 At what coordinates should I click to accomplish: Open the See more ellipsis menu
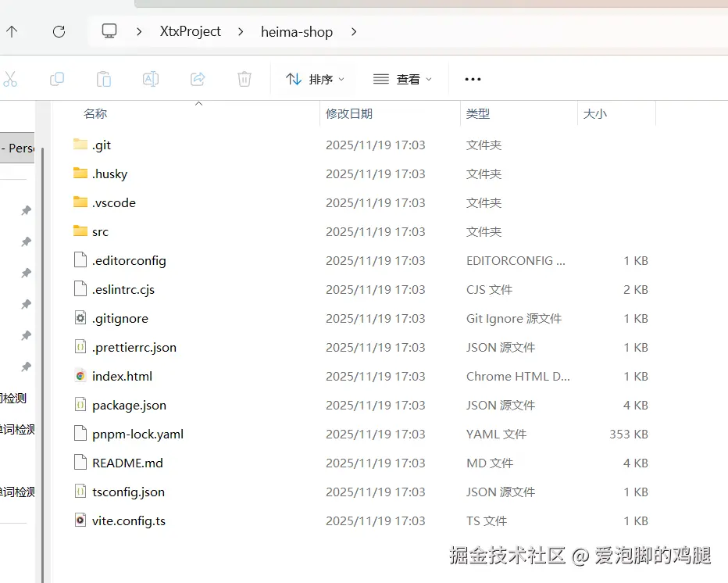pyautogui.click(x=473, y=80)
